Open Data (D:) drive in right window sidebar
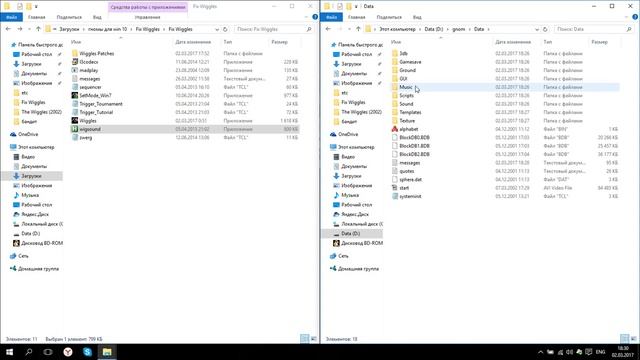Screen dimensions: 640x360 point(351,233)
